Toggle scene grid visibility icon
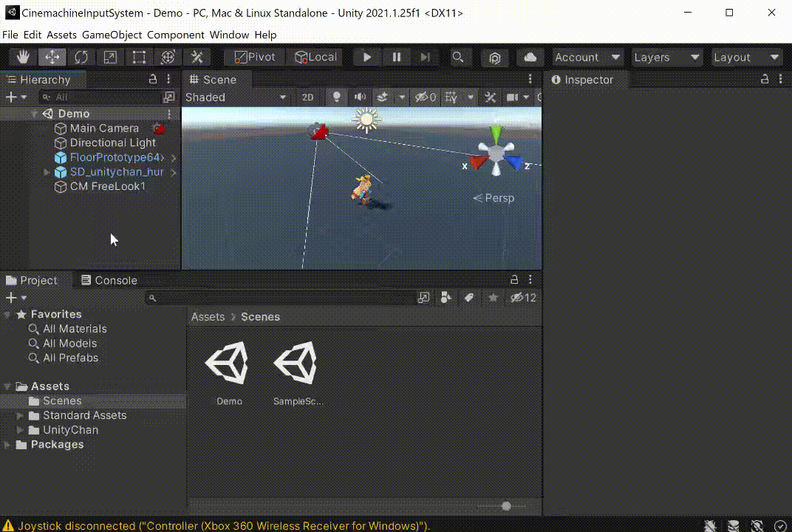The width and height of the screenshot is (792, 532). click(451, 98)
